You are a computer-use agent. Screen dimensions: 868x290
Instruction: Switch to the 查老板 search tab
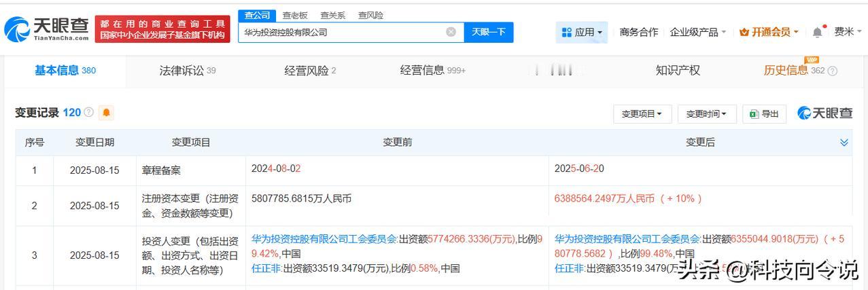click(x=295, y=15)
